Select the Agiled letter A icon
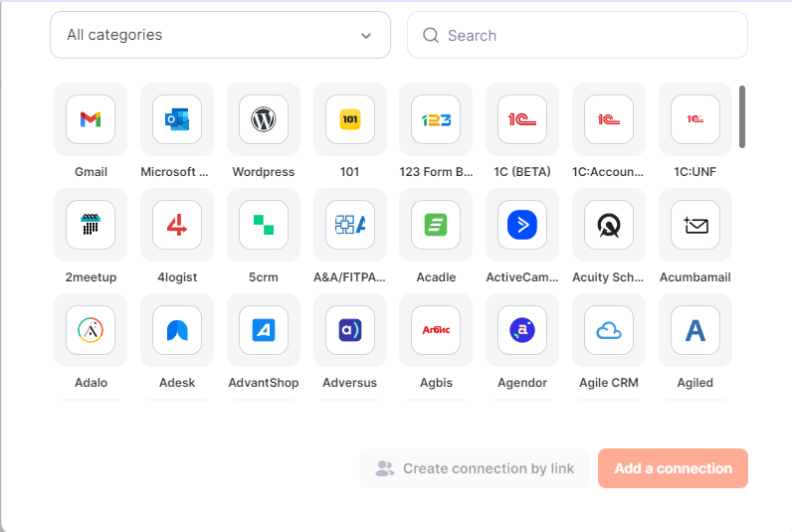 [x=695, y=330]
